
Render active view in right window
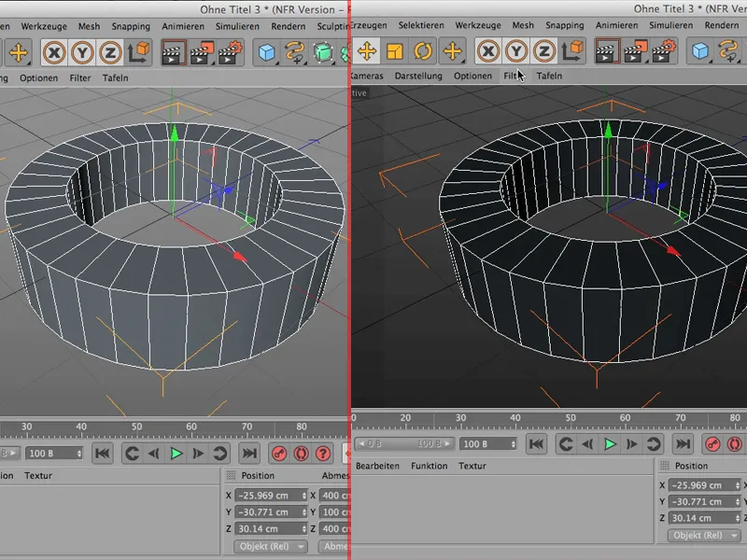(x=607, y=51)
